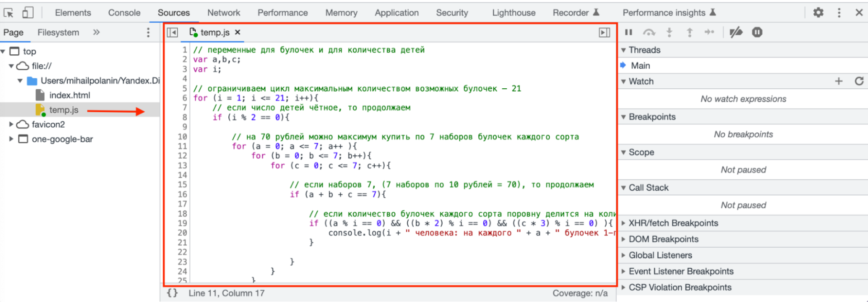The image size is (868, 302).
Task: Click line number 19 in the gutter
Action: tap(182, 223)
